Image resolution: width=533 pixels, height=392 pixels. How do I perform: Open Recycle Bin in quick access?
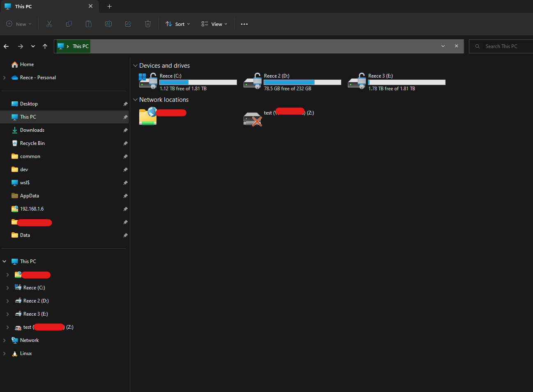pos(32,143)
